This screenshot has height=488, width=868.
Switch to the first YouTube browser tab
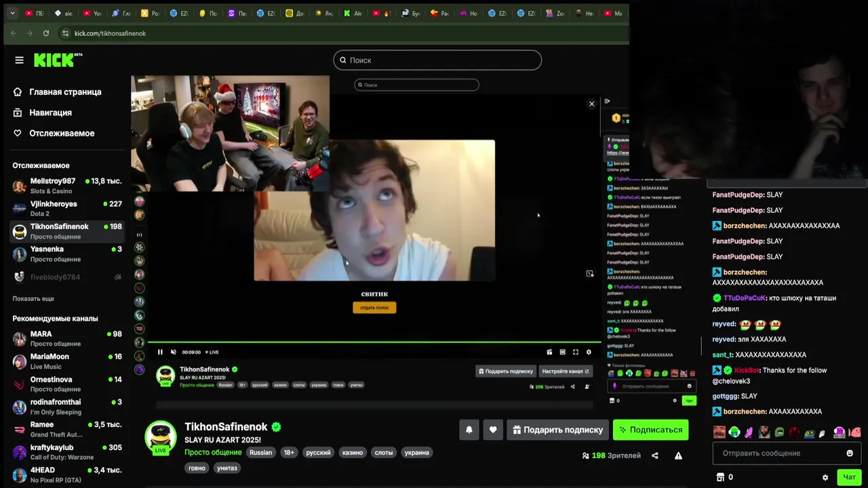pyautogui.click(x=34, y=13)
